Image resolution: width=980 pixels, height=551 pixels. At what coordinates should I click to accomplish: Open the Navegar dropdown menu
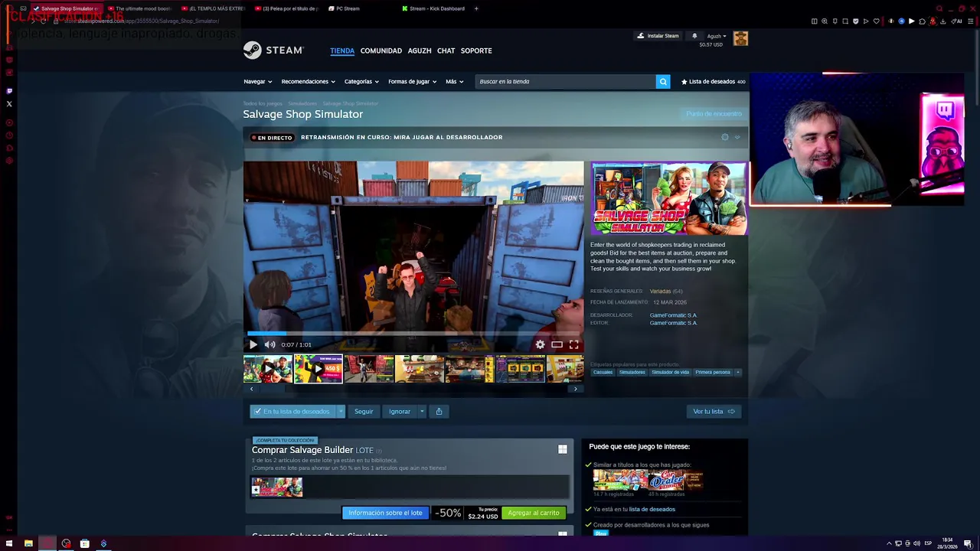coord(257,81)
